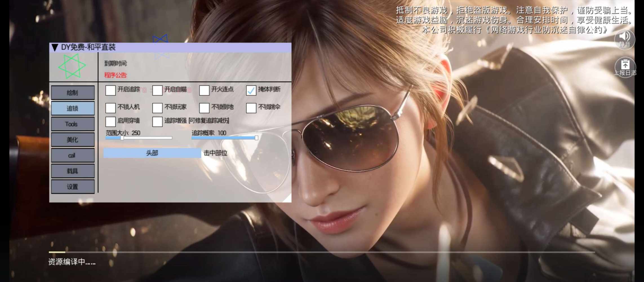Click the 抵制不良游戏 health notice line
The image size is (644, 282).
click(514, 10)
